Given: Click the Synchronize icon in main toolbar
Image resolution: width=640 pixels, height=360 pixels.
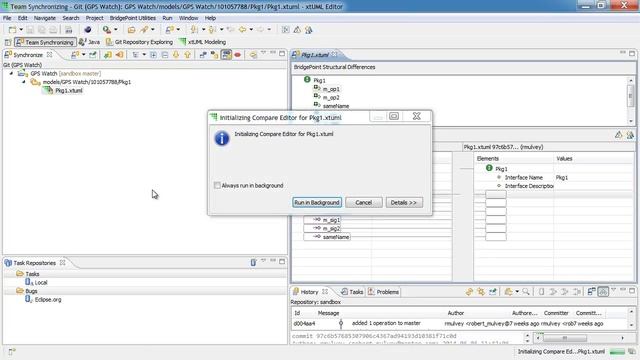Looking at the screenshot, I should [x=169, y=30].
